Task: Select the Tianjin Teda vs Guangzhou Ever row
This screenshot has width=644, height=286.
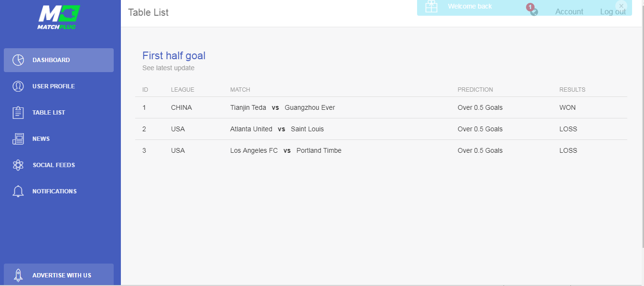Action: coord(381,107)
